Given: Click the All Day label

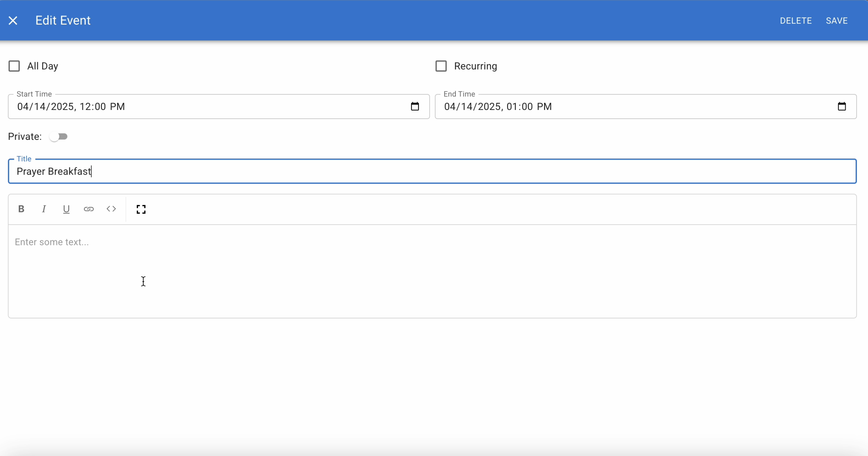Looking at the screenshot, I should click(x=43, y=66).
